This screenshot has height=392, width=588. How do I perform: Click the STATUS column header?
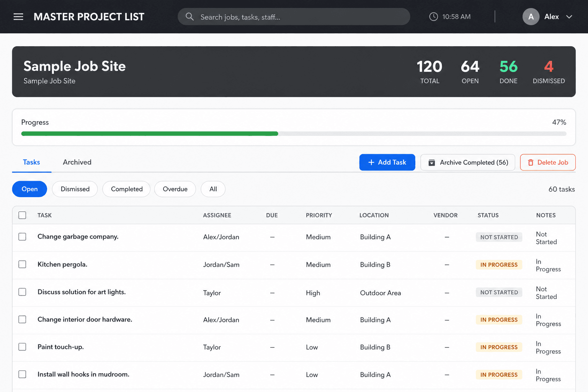[x=488, y=215]
